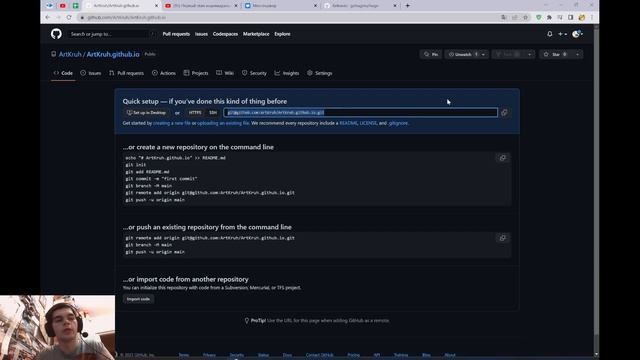Copy the repository SSH URL to clipboard
Image resolution: width=640 pixels, height=360 pixels.
(x=504, y=113)
